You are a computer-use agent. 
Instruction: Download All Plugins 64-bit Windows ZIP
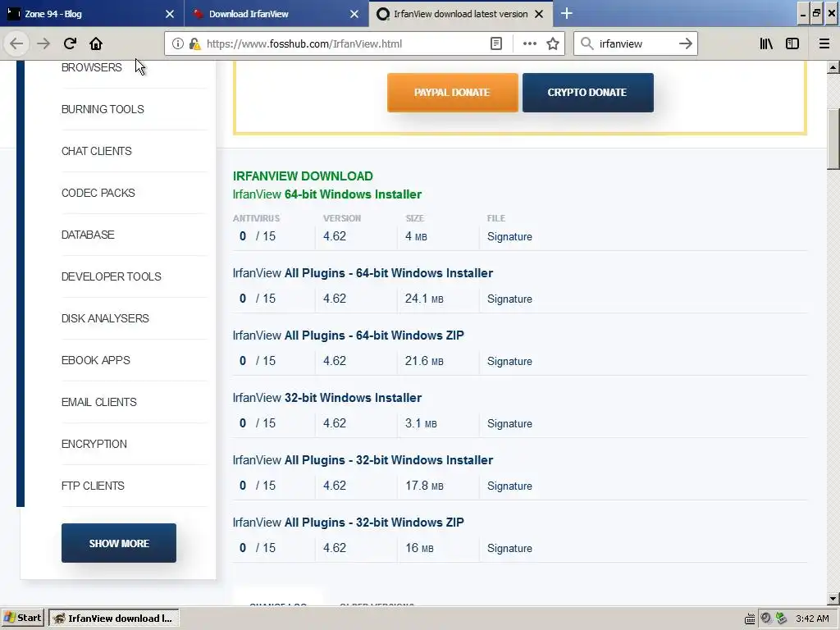pos(348,335)
